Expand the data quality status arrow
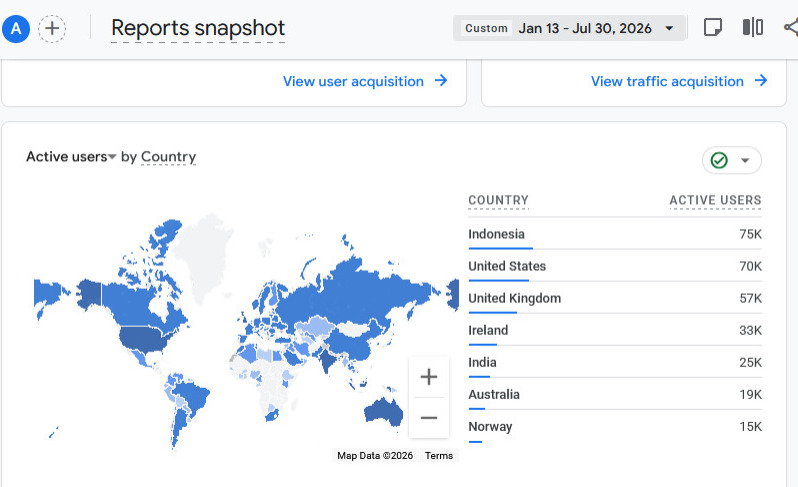This screenshot has width=798, height=487. coord(745,160)
